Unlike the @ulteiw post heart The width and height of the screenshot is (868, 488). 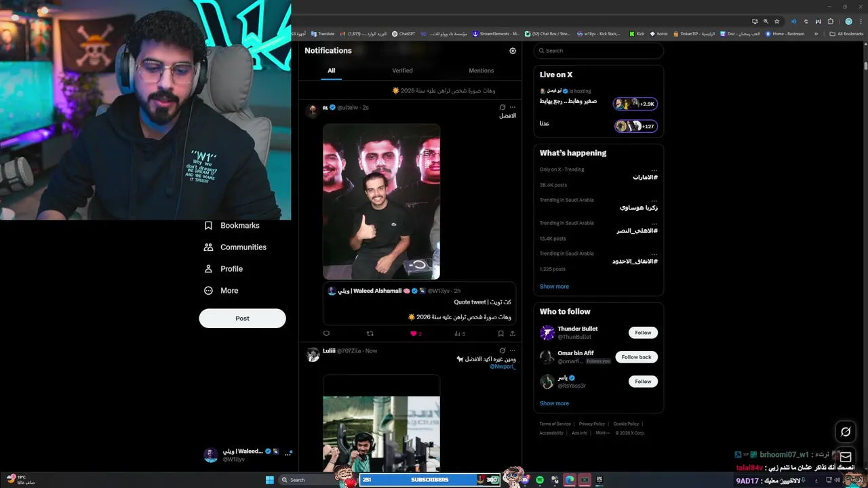tap(414, 333)
